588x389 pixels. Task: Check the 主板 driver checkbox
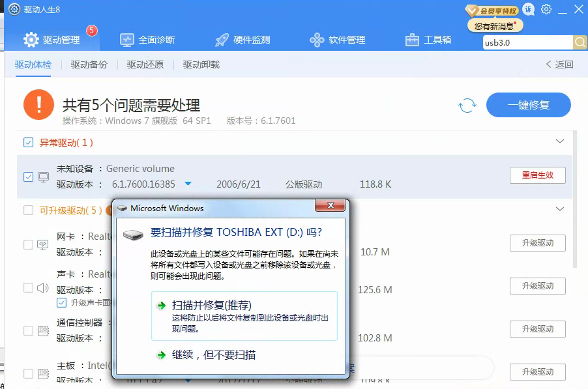tap(28, 373)
